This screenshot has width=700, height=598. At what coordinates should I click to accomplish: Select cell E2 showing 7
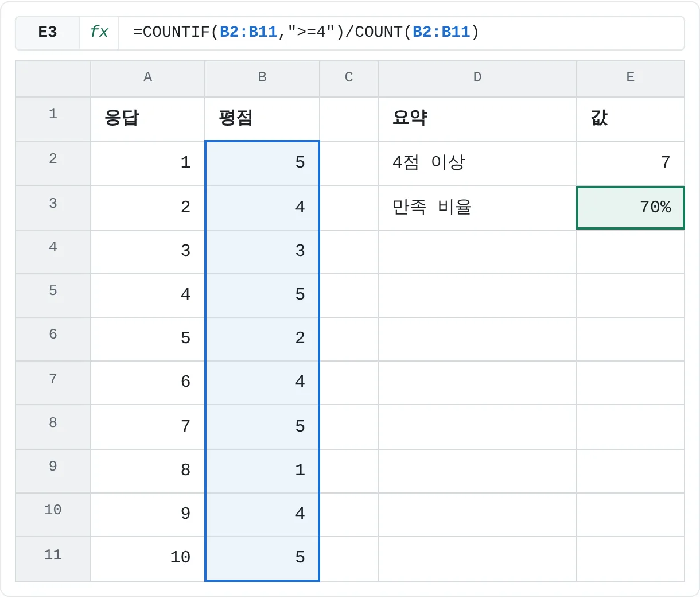(x=631, y=164)
